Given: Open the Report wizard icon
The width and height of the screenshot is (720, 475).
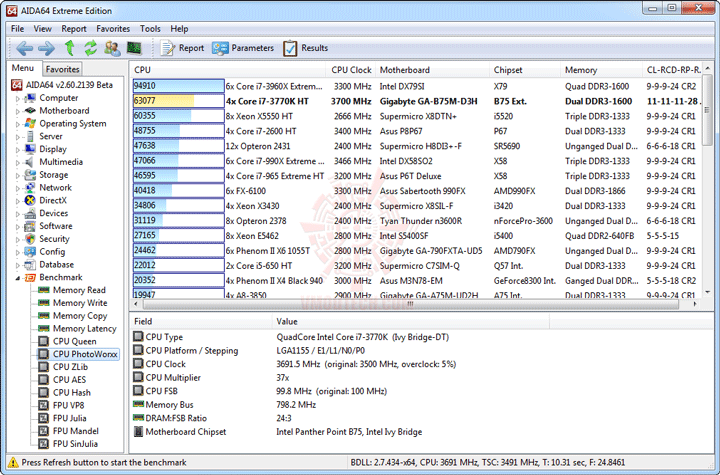Looking at the screenshot, I should pyautogui.click(x=167, y=48).
